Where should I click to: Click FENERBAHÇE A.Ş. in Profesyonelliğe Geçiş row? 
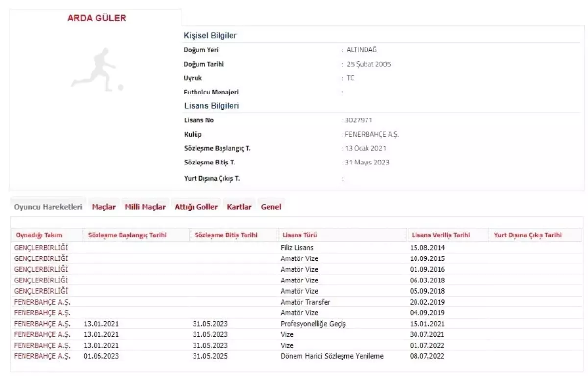coord(42,324)
